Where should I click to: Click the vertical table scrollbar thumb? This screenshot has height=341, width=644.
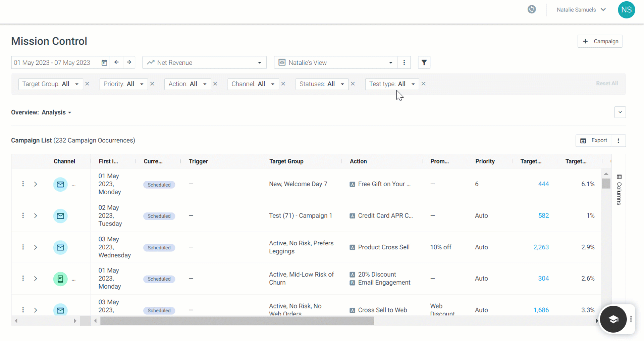606,184
